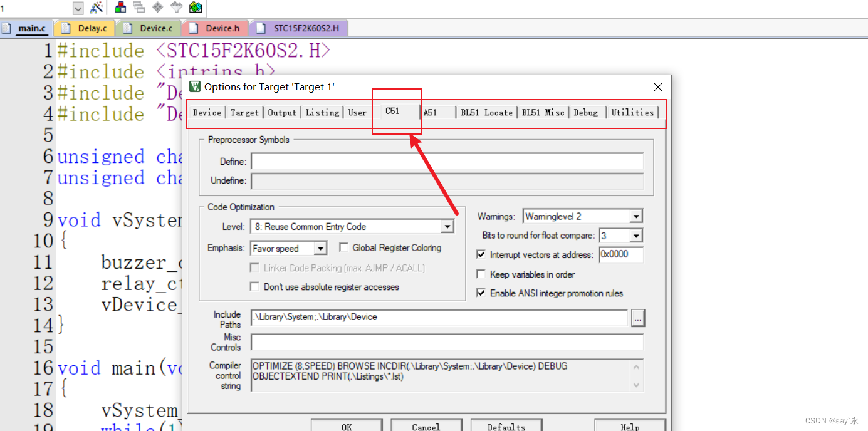Click the stacked windows toolbar icon
This screenshot has width=868, height=431.
(x=139, y=8)
